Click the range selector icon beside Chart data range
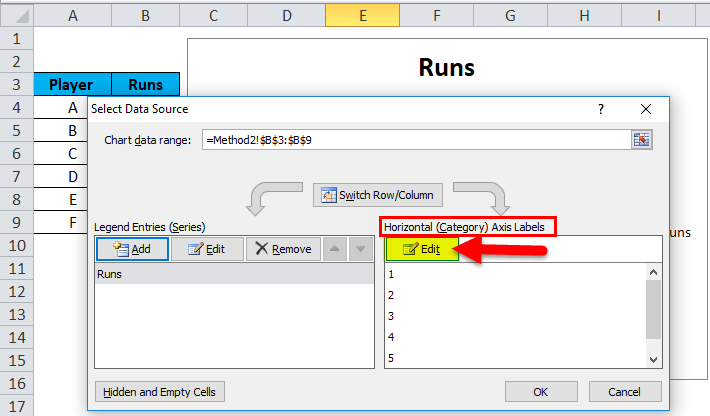This screenshot has height=416, width=710. (x=641, y=140)
